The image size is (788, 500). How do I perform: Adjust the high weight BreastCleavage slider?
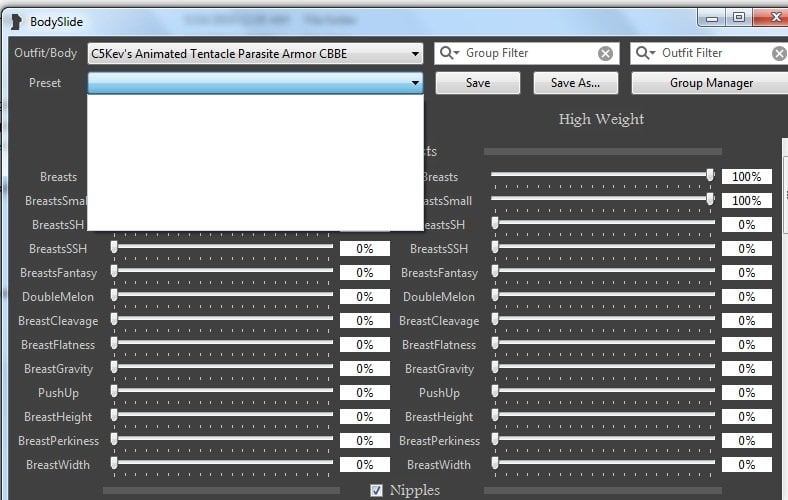[603, 319]
